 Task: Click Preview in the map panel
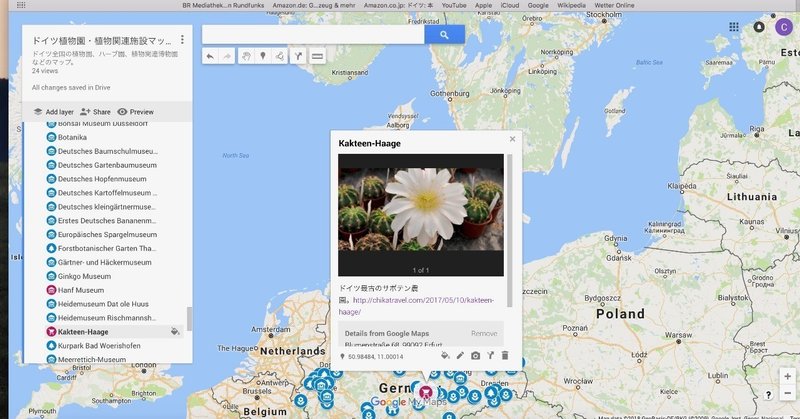tap(136, 112)
